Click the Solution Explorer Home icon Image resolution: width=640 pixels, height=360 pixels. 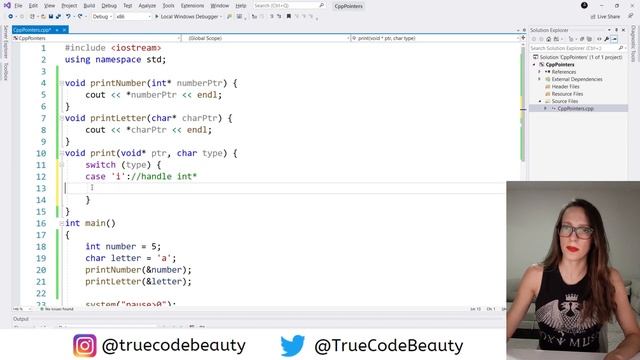[x=548, y=39]
